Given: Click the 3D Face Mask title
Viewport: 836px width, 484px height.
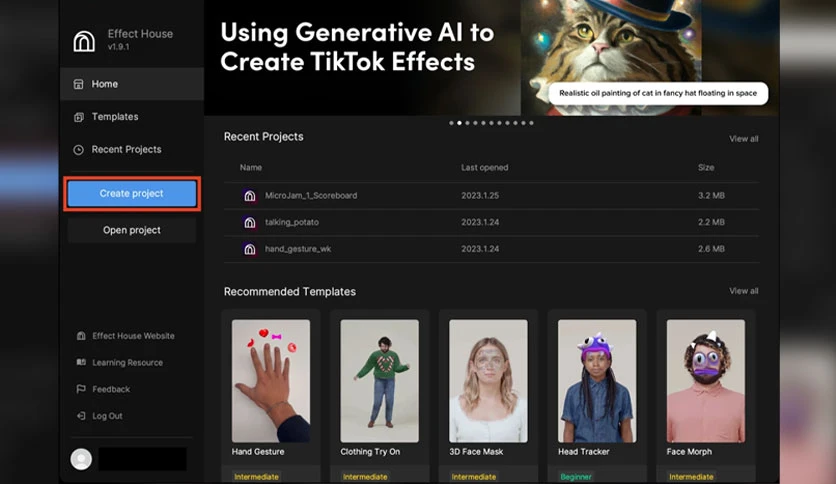Looking at the screenshot, I should 476,451.
